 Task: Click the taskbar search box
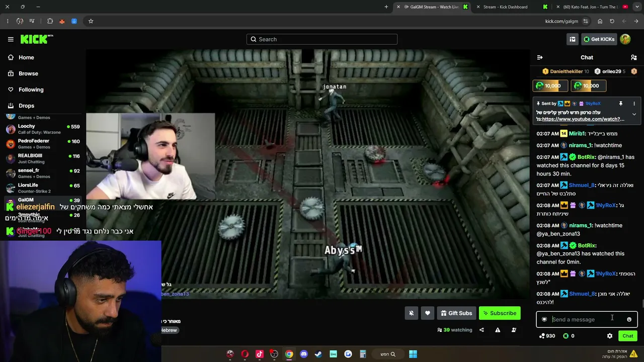pyautogui.click(x=387, y=354)
